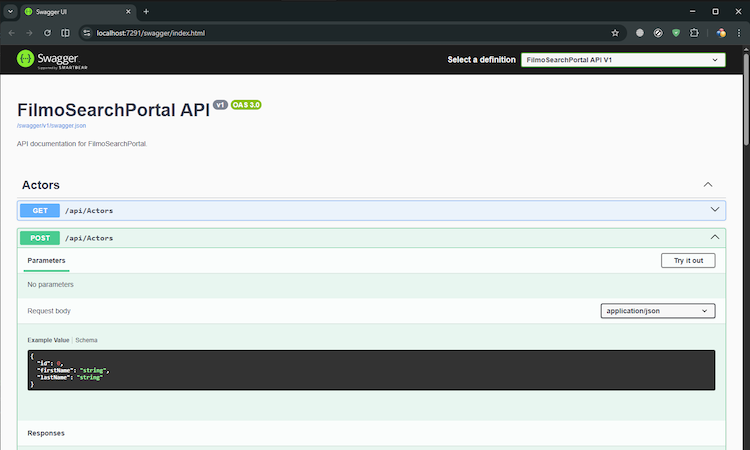Expand the GET /api/Actors operation
Viewport: 750px width, 450px height.
[x=372, y=210]
